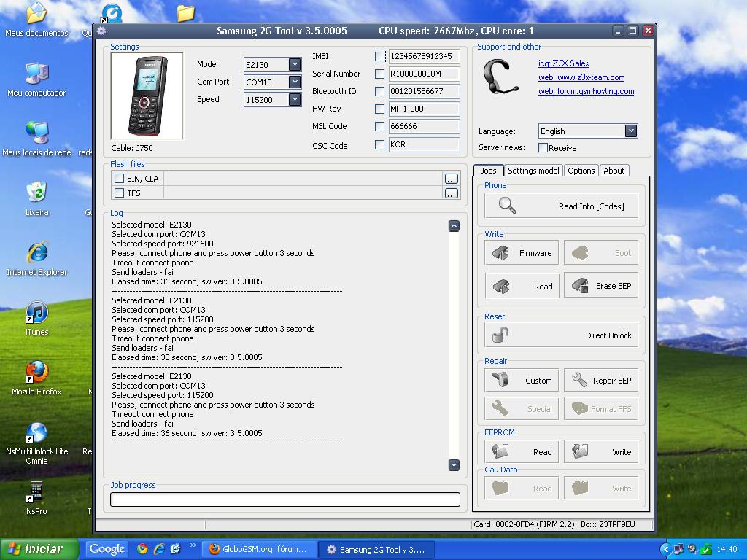747x560 pixels.
Task: Tick the Bluetooth ID checkbox
Action: (379, 91)
